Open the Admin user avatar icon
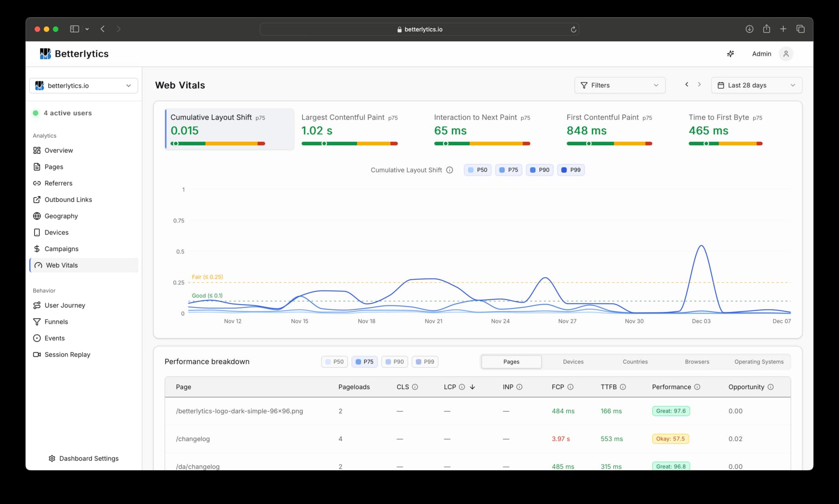Image resolution: width=839 pixels, height=504 pixels. [786, 54]
